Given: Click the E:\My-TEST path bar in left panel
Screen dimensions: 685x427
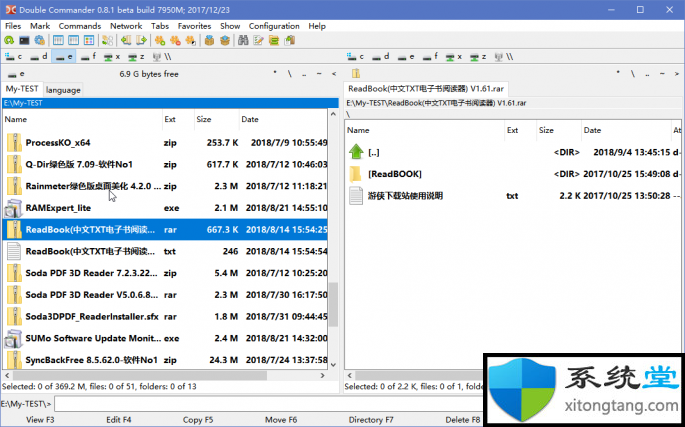Looking at the screenshot, I should coord(170,103).
